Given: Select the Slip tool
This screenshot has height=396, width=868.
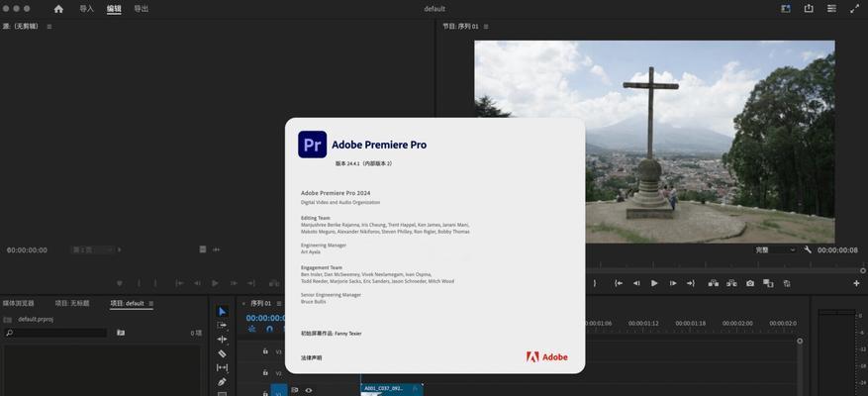Looking at the screenshot, I should 222,367.
